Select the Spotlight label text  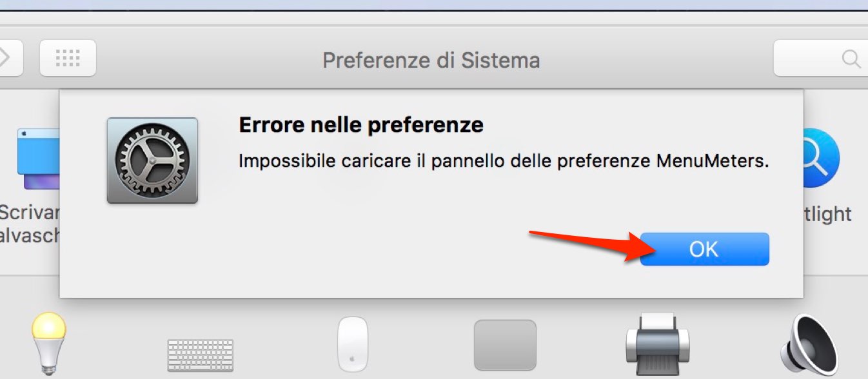pyautogui.click(x=828, y=214)
